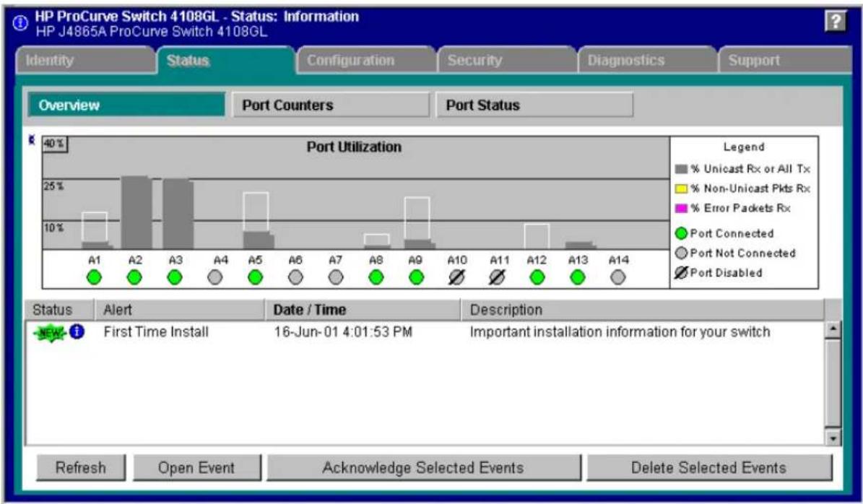This screenshot has width=863, height=504.
Task: Click the 40% scale label
Action: coord(54,144)
